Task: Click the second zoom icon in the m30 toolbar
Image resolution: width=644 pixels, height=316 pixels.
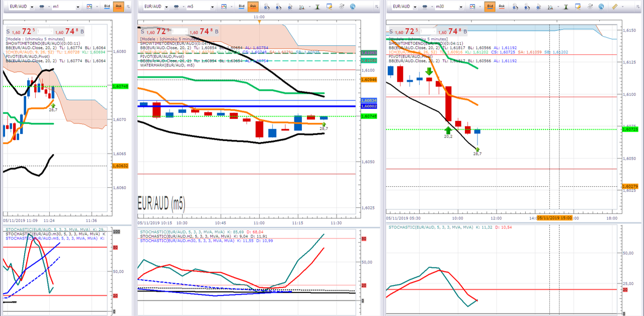Action: [527, 7]
